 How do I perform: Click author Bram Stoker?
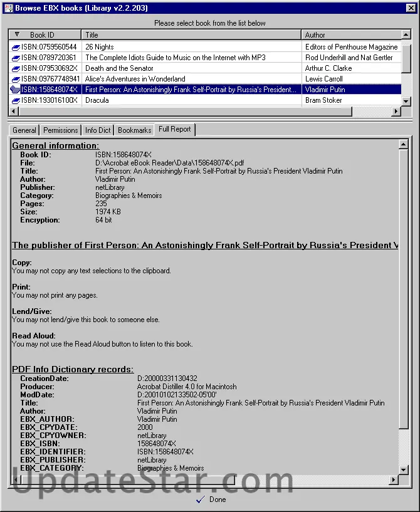tap(323, 100)
